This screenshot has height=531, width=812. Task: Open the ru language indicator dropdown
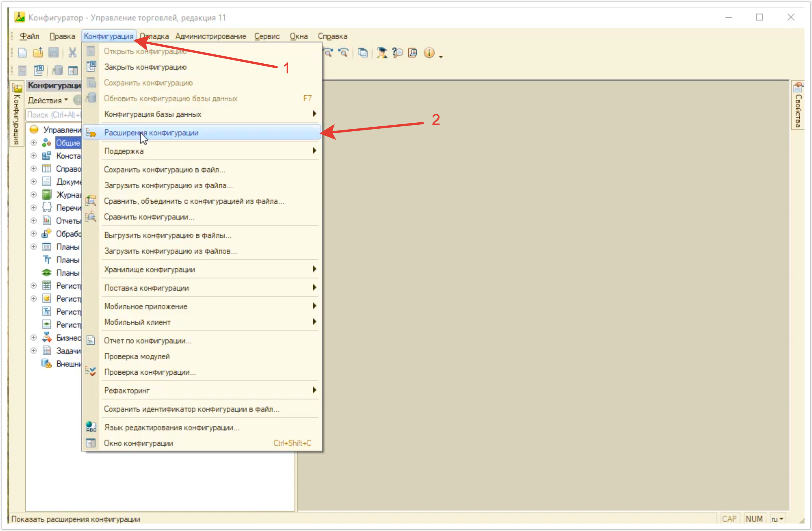(777, 519)
